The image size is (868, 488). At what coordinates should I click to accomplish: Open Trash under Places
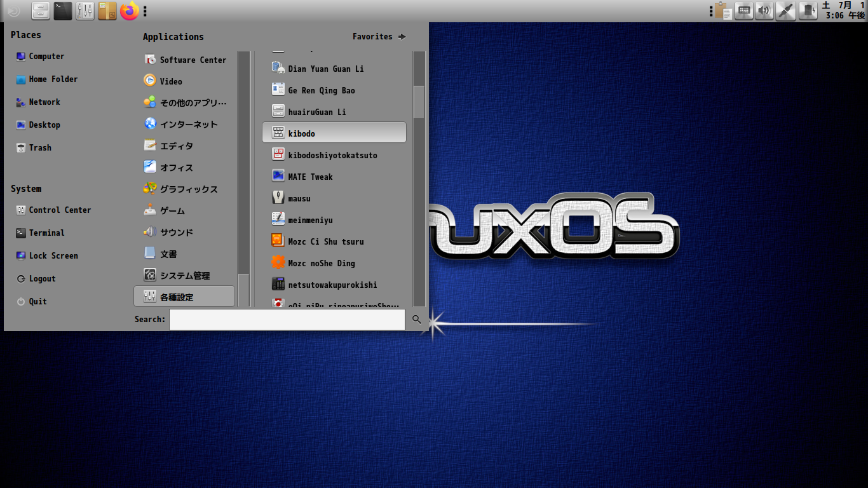pyautogui.click(x=34, y=148)
